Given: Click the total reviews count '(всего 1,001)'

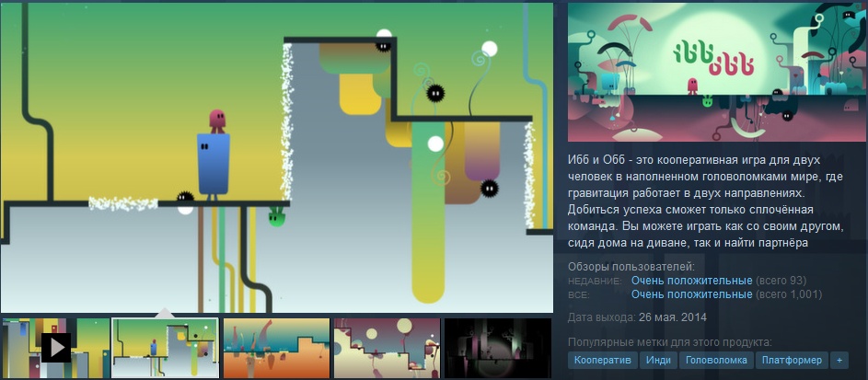Looking at the screenshot, I should 788,294.
